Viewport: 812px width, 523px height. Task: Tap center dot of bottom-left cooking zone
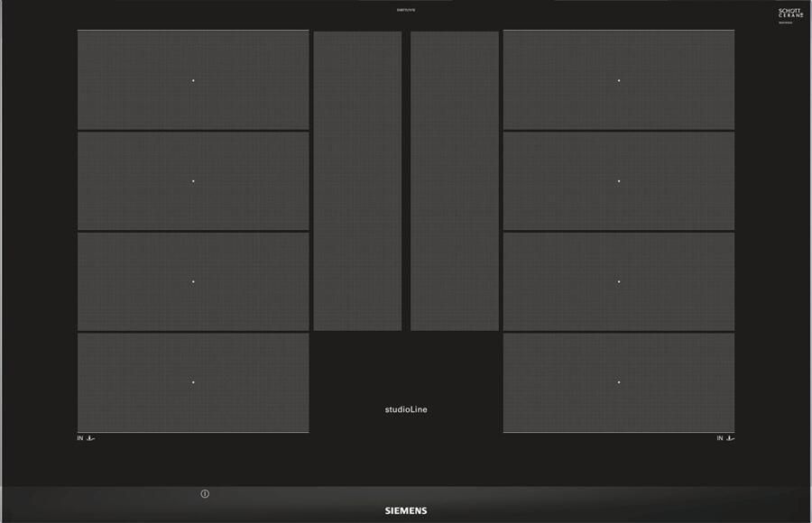(193, 382)
